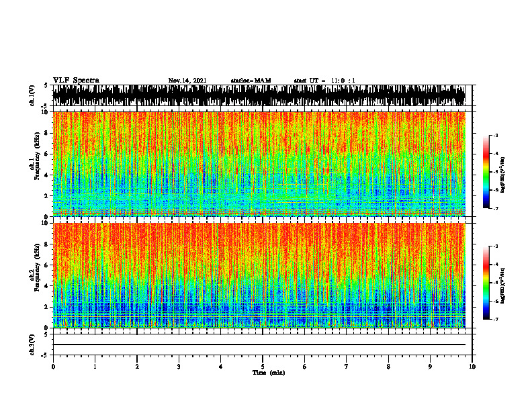Click the 6 minute label on time axis
Screen dimensions: 532x411
coord(305,367)
